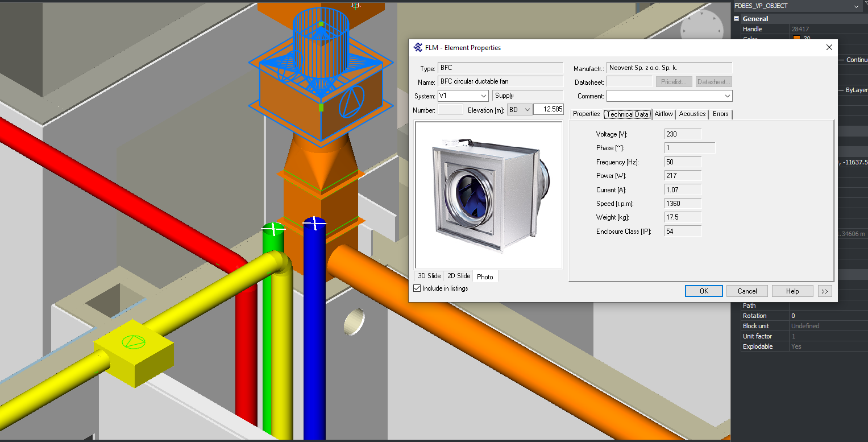
Task: Click the orange Color 30 swatch in the General section
Action: pyautogui.click(x=796, y=39)
